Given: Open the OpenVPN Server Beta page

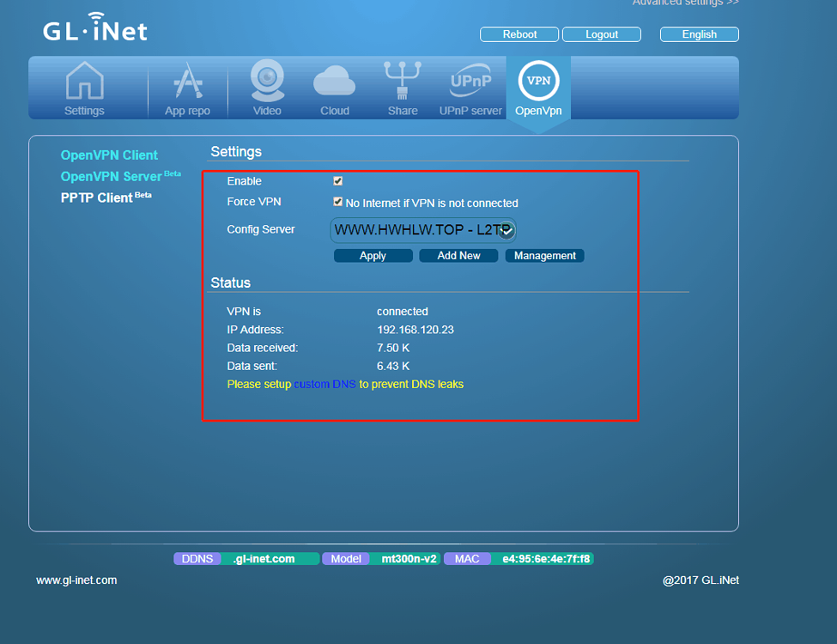Looking at the screenshot, I should coord(113,176).
